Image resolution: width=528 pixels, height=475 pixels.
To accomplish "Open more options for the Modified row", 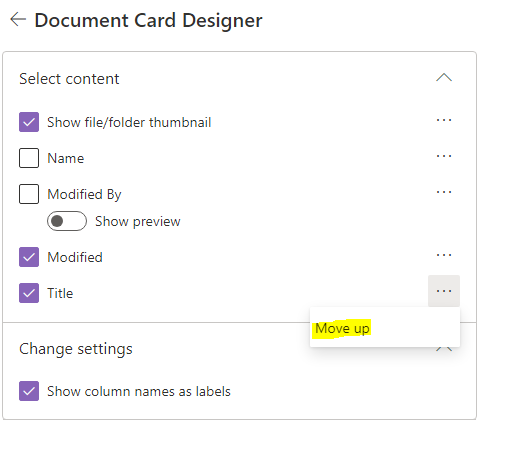I will pyautogui.click(x=443, y=255).
